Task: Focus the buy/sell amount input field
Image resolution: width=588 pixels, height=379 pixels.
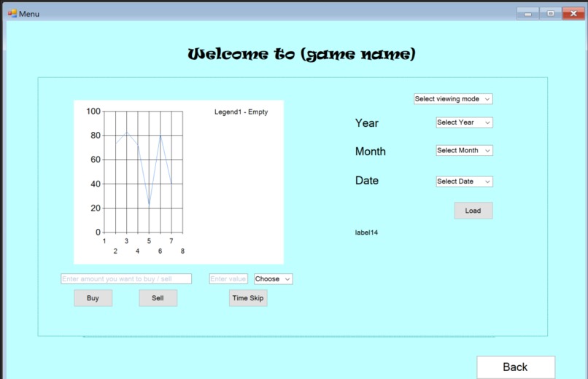Action: (126, 279)
